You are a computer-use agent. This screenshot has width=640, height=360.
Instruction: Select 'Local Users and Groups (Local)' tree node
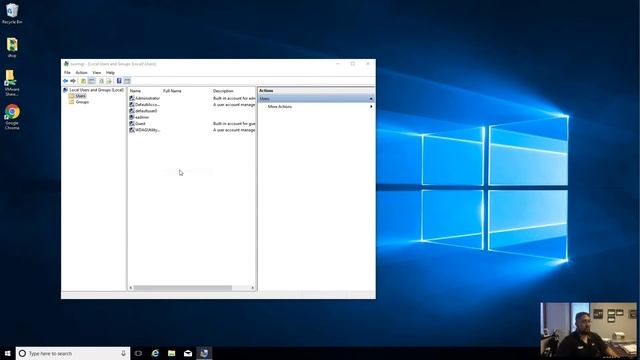tap(96, 90)
